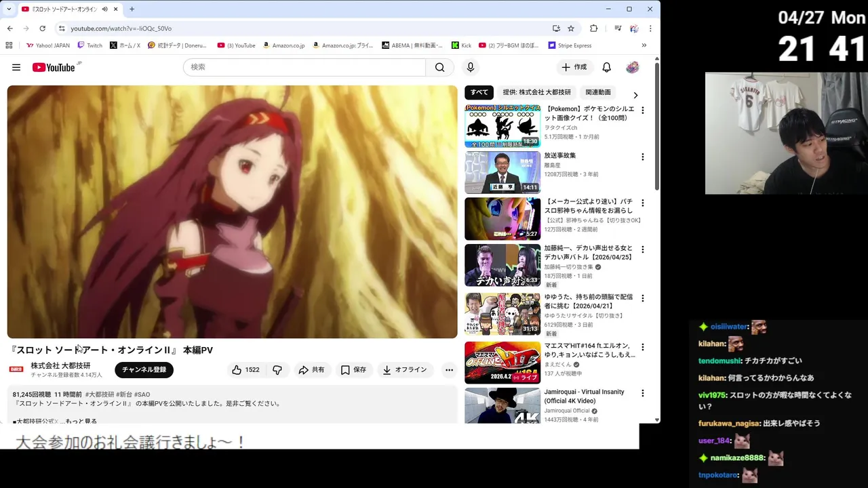Screen dimensions: 868x488
Task: Open options menu for ゆゆうた video
Action: tap(642, 298)
